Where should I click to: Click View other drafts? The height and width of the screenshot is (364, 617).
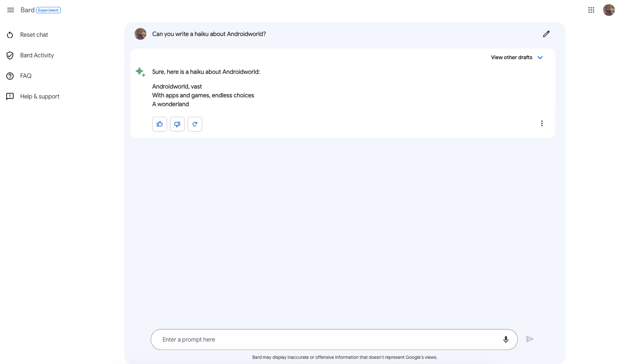pos(512,58)
